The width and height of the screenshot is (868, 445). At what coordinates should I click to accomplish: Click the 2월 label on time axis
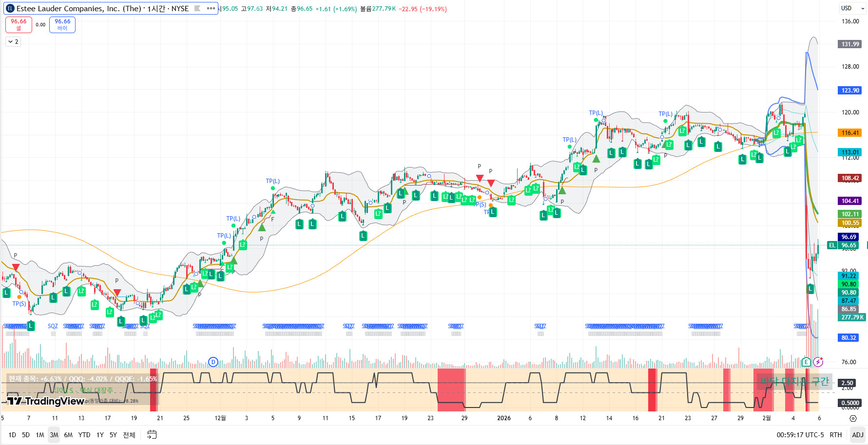pos(767,418)
